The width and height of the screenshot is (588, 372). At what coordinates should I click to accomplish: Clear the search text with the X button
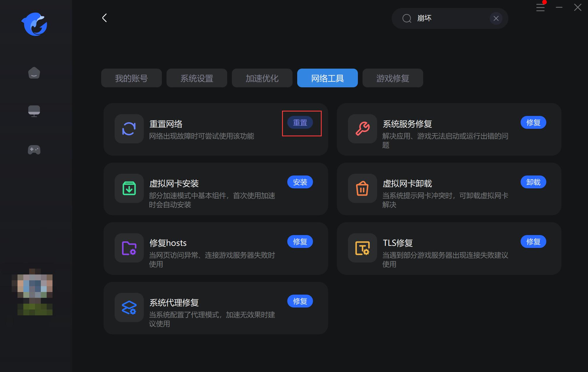pos(496,18)
